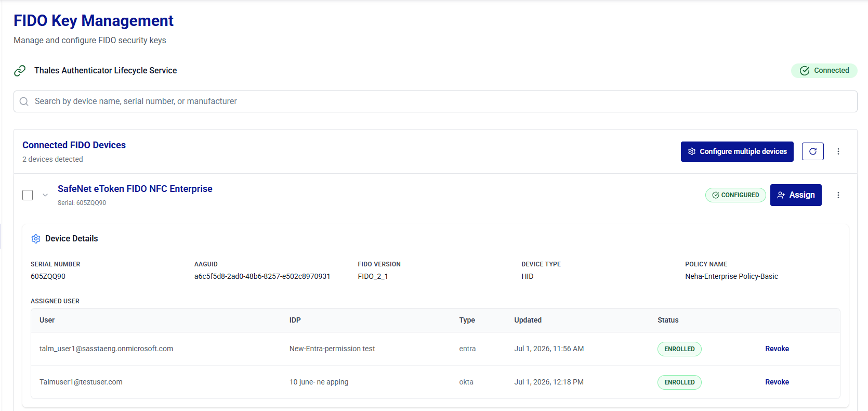
Task: Click the Updated column header
Action: (528, 320)
